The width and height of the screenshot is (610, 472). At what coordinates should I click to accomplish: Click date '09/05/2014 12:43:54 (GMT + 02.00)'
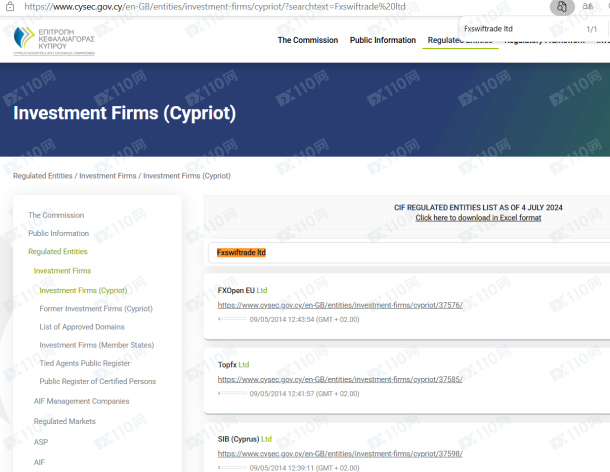(x=305, y=319)
